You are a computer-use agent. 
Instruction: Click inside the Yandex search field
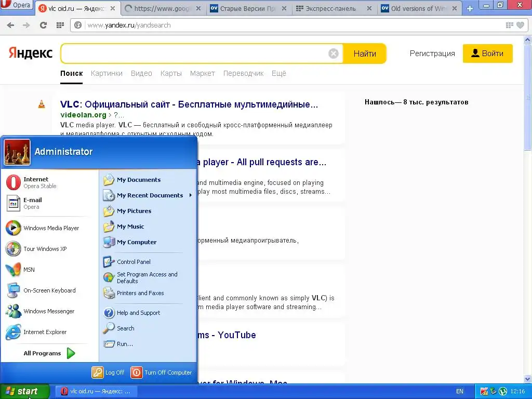coord(195,54)
